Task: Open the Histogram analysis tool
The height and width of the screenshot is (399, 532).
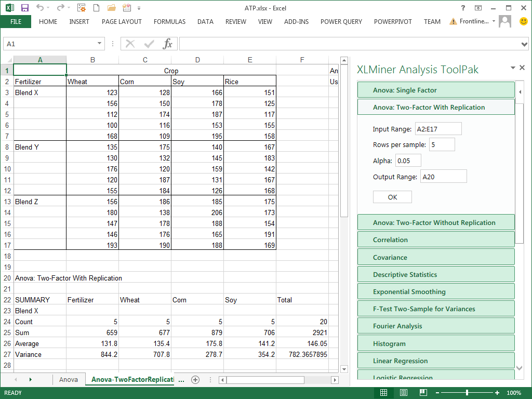Action: [x=435, y=343]
